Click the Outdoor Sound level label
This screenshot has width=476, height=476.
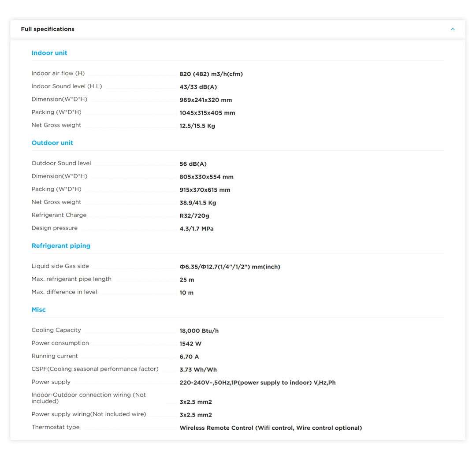61,163
